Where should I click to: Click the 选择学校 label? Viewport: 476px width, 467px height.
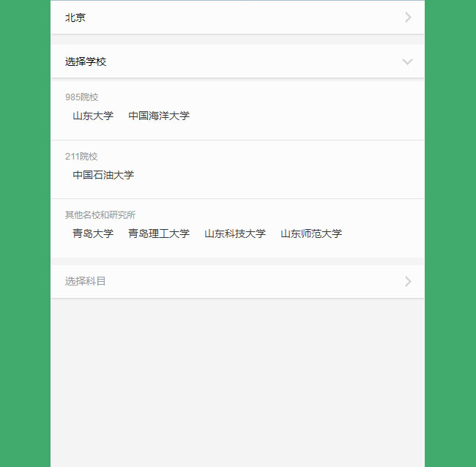click(x=86, y=61)
